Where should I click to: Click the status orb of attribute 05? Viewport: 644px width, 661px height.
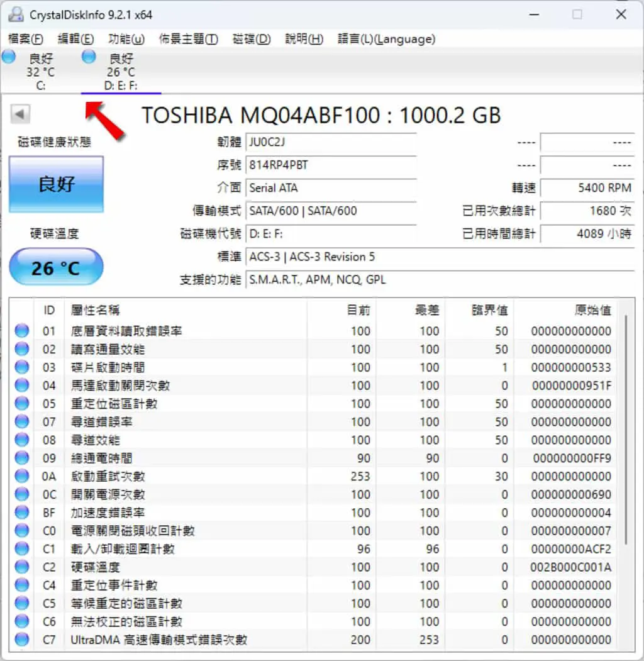click(x=22, y=403)
